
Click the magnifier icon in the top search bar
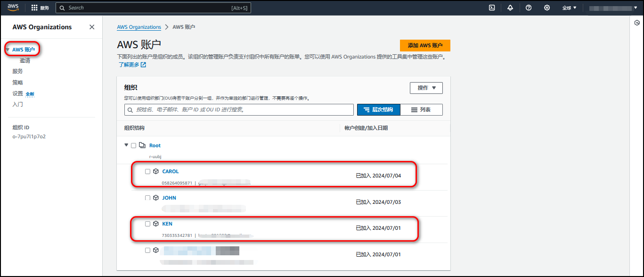click(x=62, y=8)
